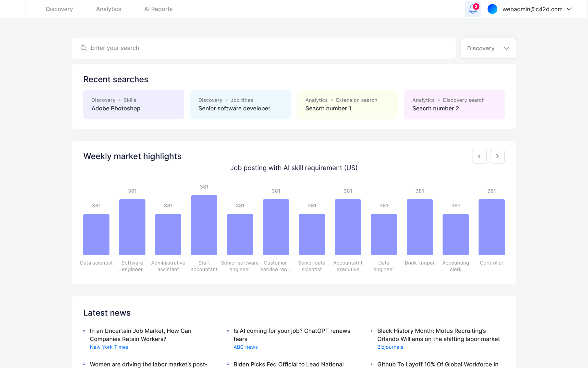Image resolution: width=588 pixels, height=368 pixels.
Task: Click the Recent searches heading
Action: coord(116,79)
